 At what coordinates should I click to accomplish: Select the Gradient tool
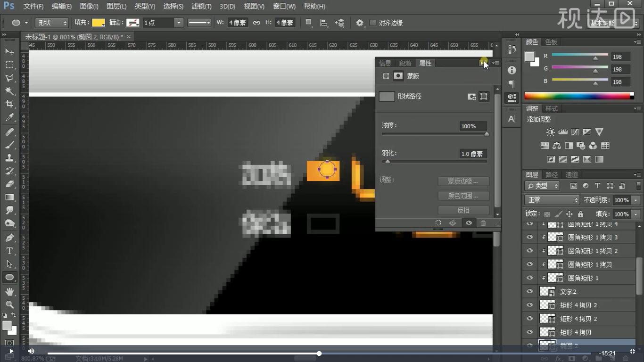pos(9,197)
